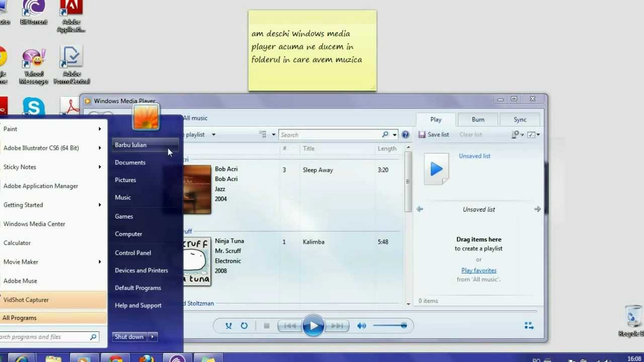Switch to the Burn tab
The image size is (644, 362).
point(478,120)
